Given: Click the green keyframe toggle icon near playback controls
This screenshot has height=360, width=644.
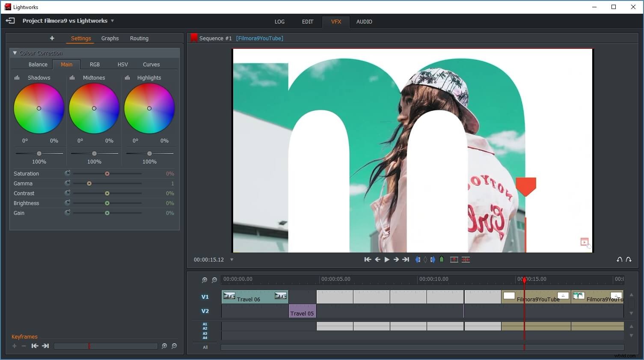Looking at the screenshot, I should point(442,259).
